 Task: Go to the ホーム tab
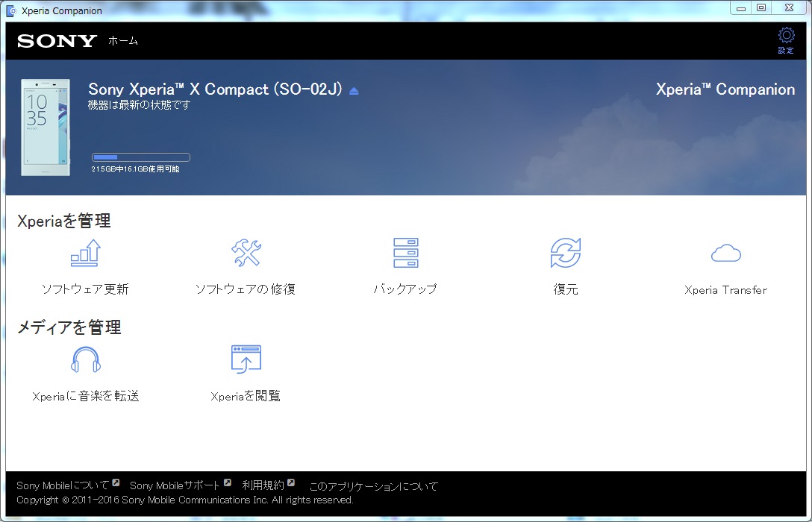click(x=123, y=41)
